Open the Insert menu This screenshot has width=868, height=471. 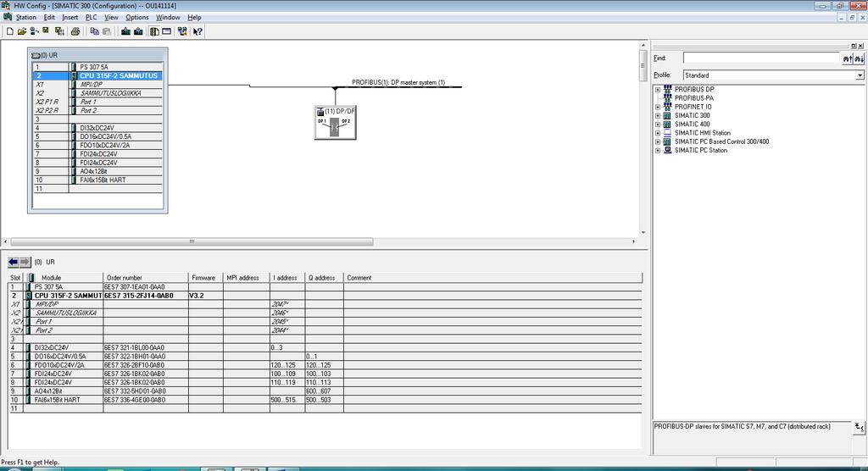pos(70,17)
